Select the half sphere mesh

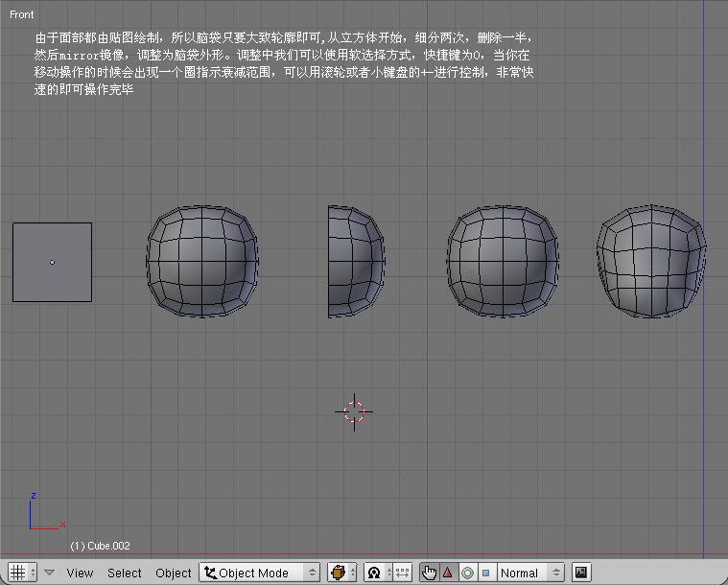tap(355, 259)
